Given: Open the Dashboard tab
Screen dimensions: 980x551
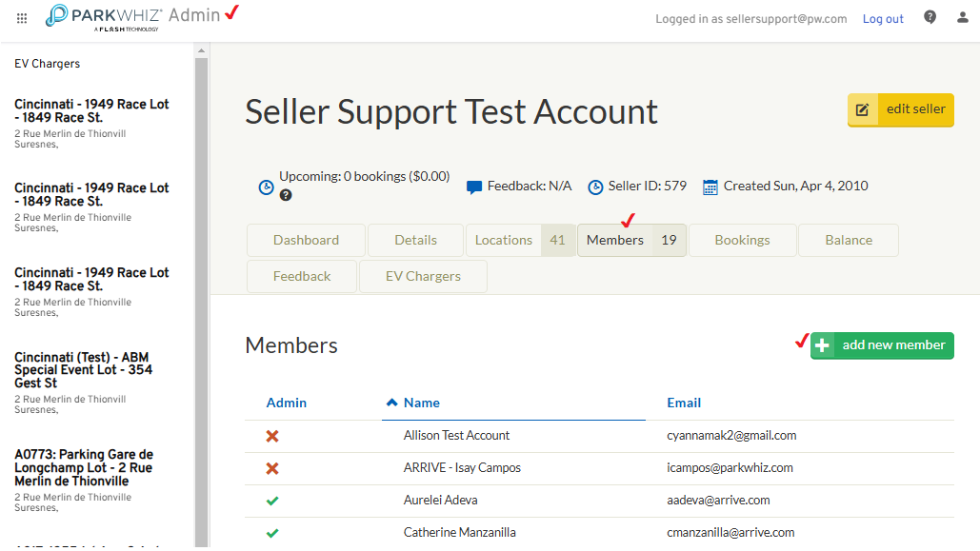Looking at the screenshot, I should click(307, 240).
